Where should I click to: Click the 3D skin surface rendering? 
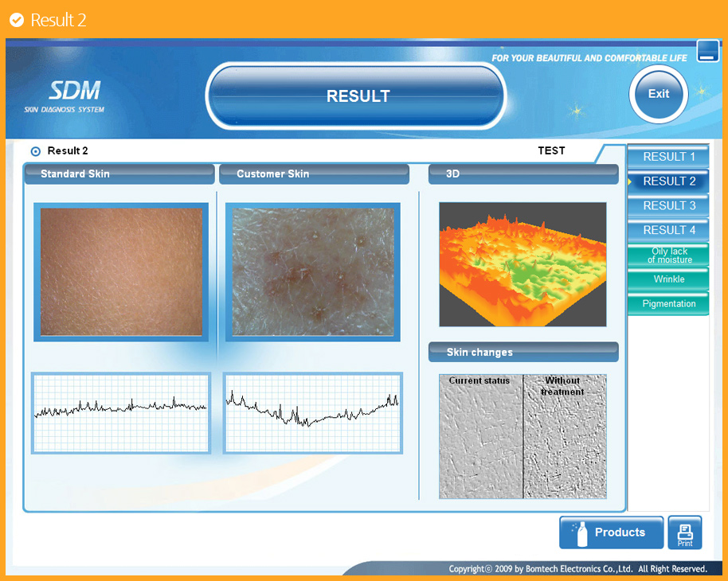click(523, 264)
